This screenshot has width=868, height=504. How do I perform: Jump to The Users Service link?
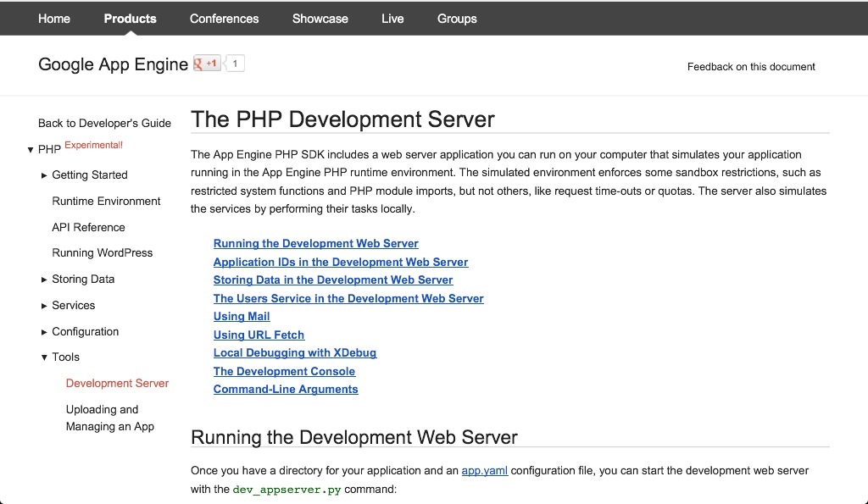(348, 298)
